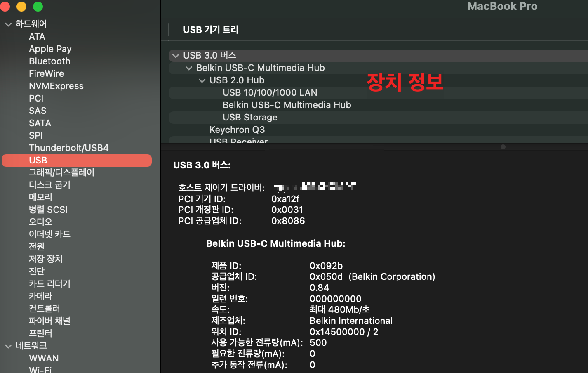Select PCI in the hardware list

click(x=36, y=99)
